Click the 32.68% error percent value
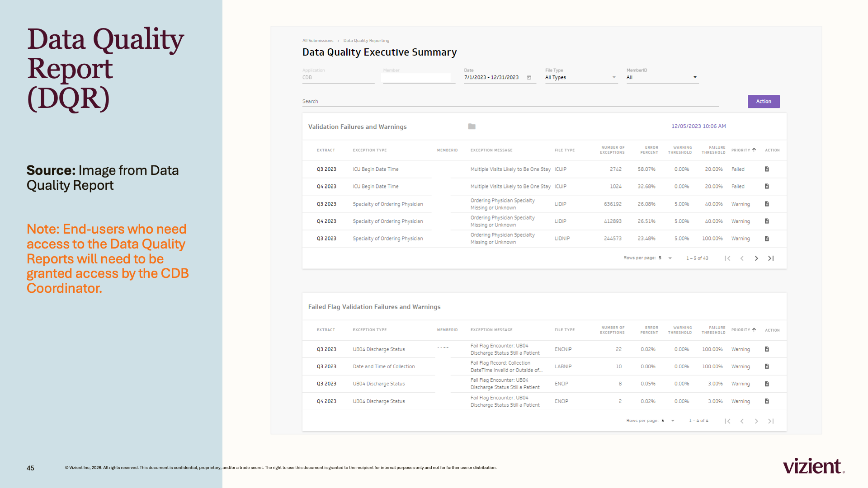Image resolution: width=868 pixels, height=488 pixels. pos(646,187)
